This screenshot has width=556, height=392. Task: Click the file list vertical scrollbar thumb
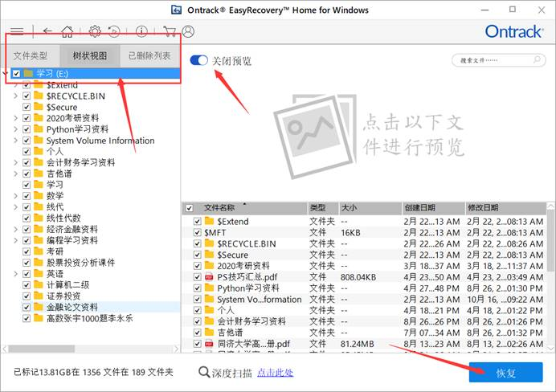[x=550, y=240]
